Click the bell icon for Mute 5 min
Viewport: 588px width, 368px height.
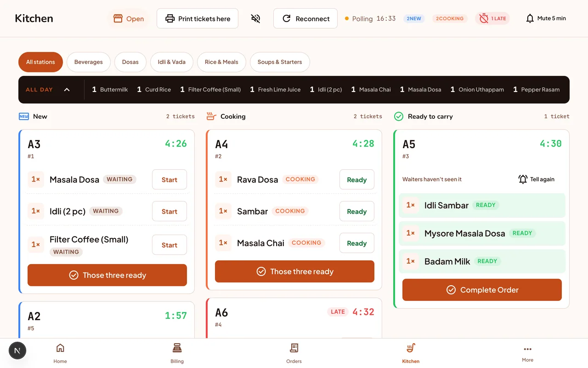pyautogui.click(x=530, y=18)
